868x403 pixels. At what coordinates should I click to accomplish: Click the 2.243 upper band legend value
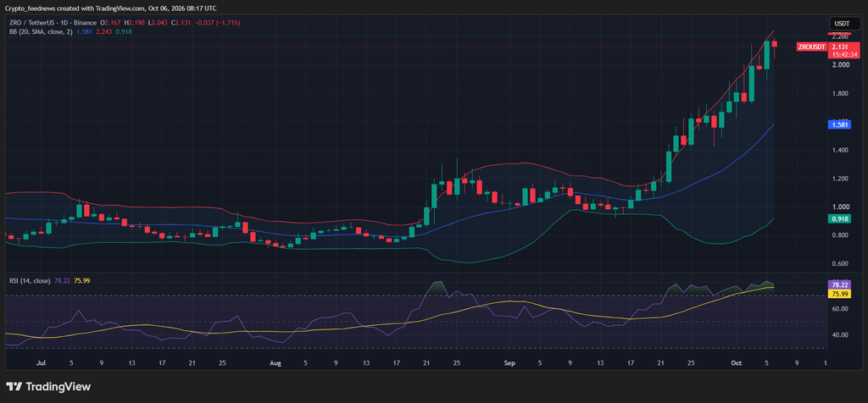click(x=104, y=31)
